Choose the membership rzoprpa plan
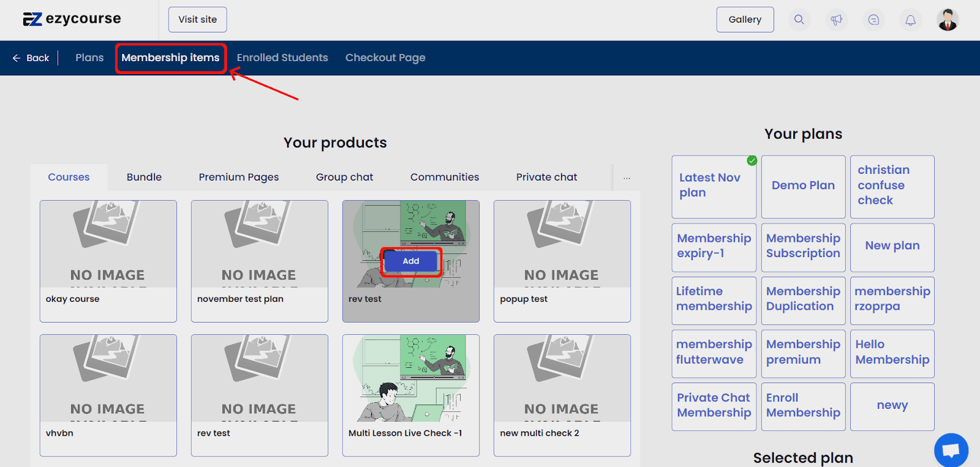Viewport: 980px width, 467px height. [892, 301]
